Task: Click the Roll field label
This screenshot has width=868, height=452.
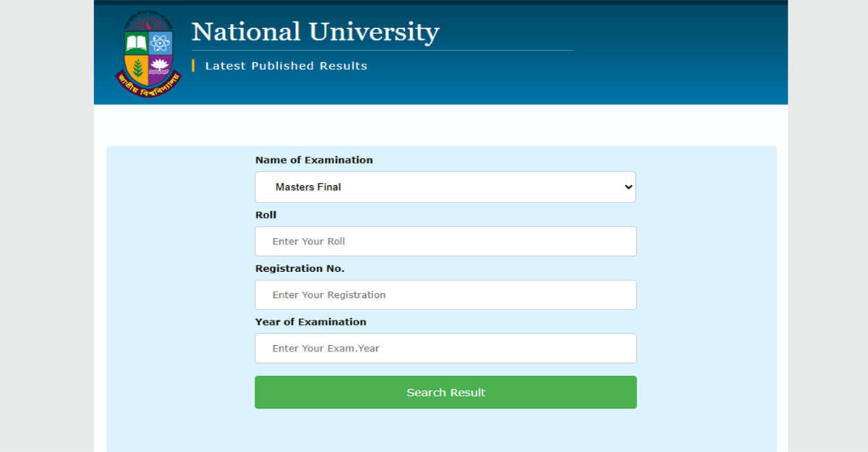Action: pyautogui.click(x=266, y=215)
